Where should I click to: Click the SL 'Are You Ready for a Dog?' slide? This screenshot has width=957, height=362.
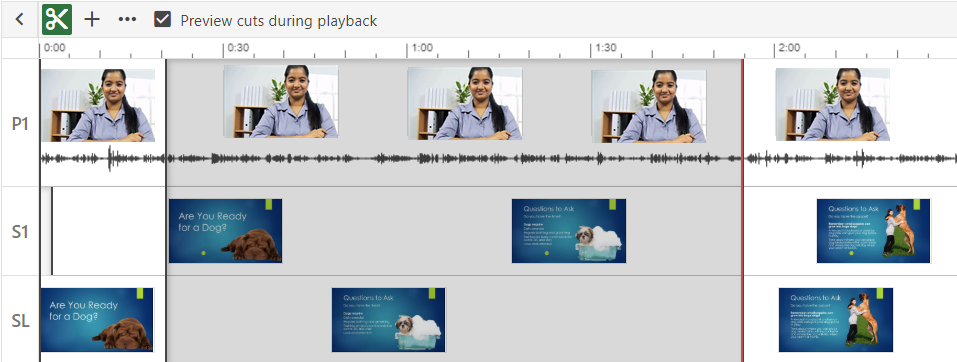97,320
